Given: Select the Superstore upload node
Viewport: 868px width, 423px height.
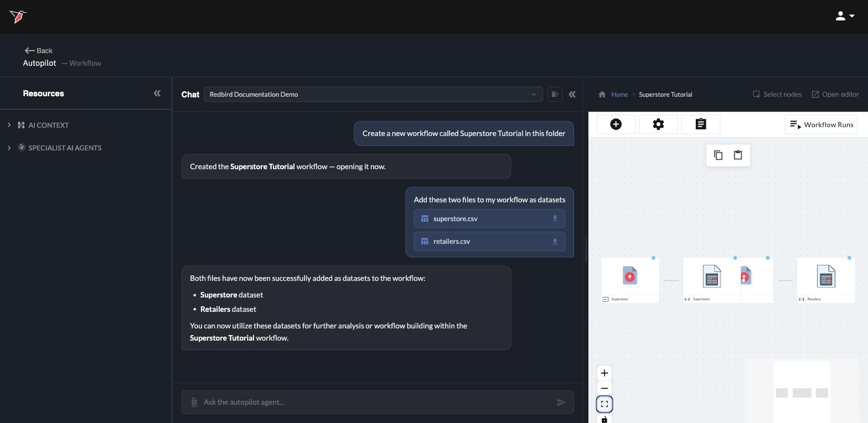Looking at the screenshot, I should point(630,280).
